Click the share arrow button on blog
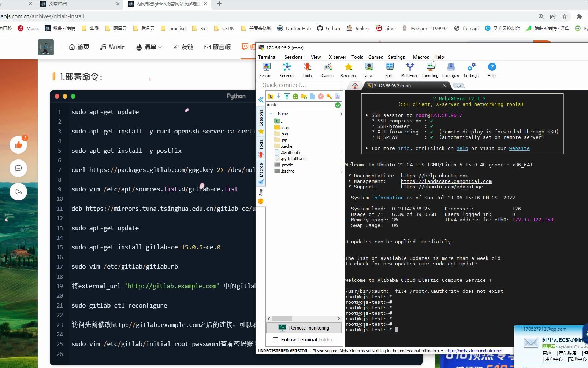The image size is (588, 368). [x=18, y=191]
